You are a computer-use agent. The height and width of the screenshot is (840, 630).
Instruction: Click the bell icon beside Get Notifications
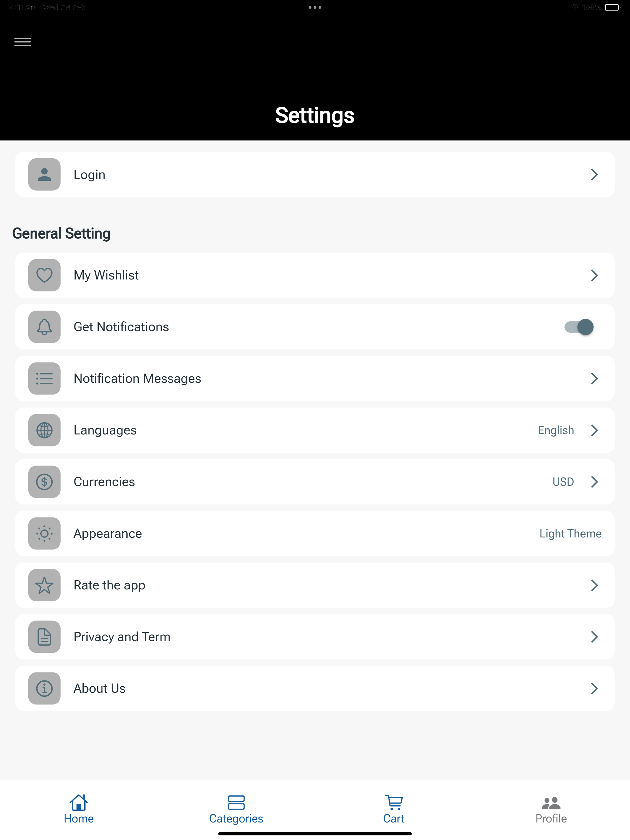tap(45, 327)
